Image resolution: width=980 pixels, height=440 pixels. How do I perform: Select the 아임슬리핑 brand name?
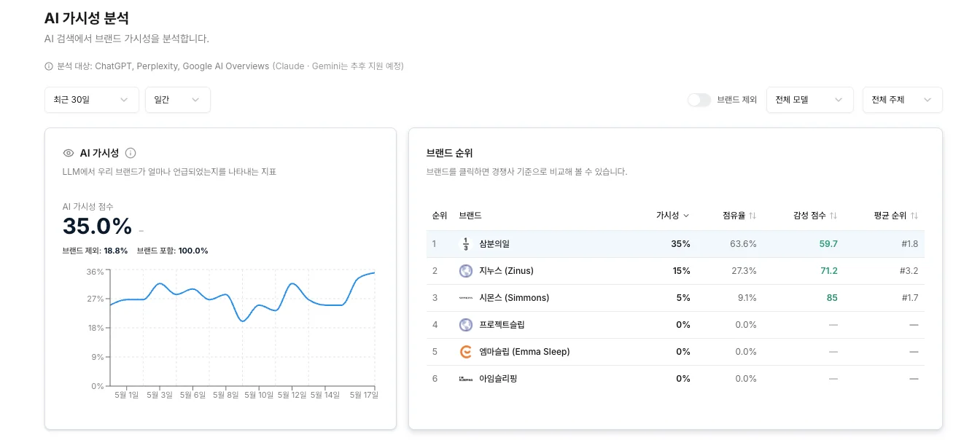pyautogui.click(x=498, y=379)
